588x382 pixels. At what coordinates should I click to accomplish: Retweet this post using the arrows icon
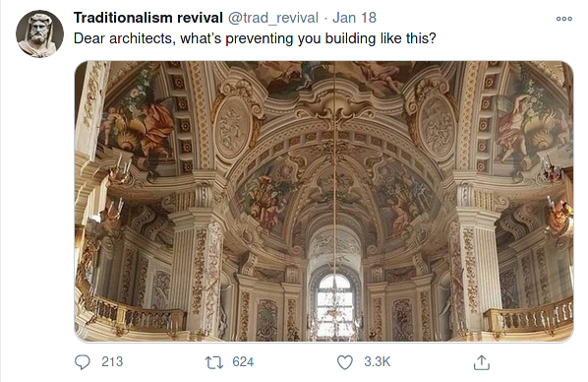point(214,362)
